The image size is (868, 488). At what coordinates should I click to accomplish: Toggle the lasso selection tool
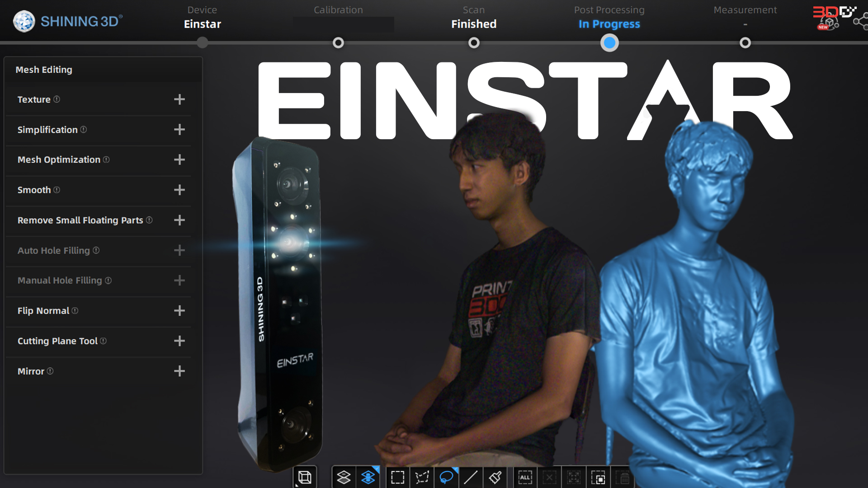coord(447,477)
